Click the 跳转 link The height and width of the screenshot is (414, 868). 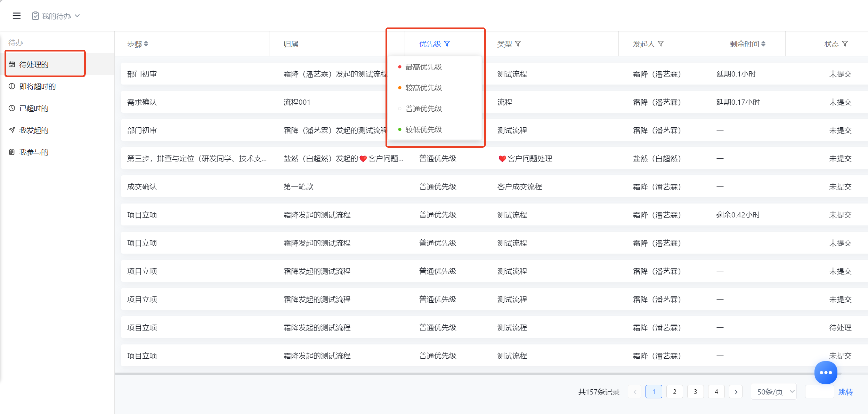845,392
